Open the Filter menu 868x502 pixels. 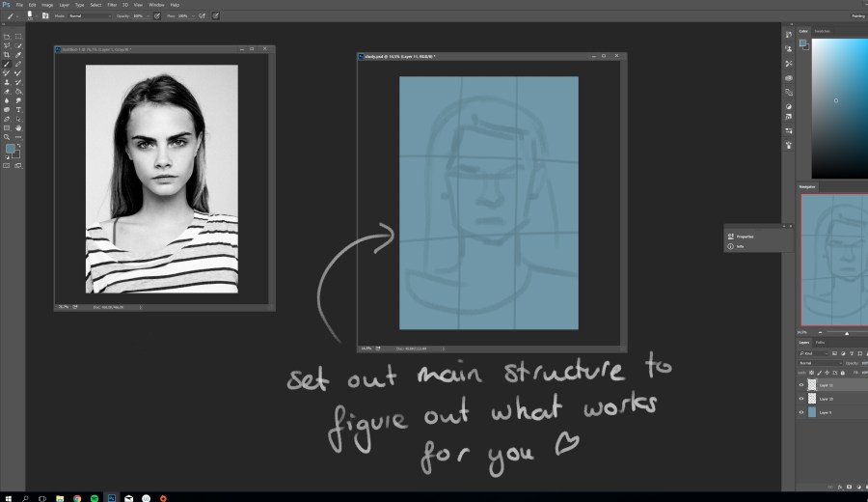tap(111, 5)
